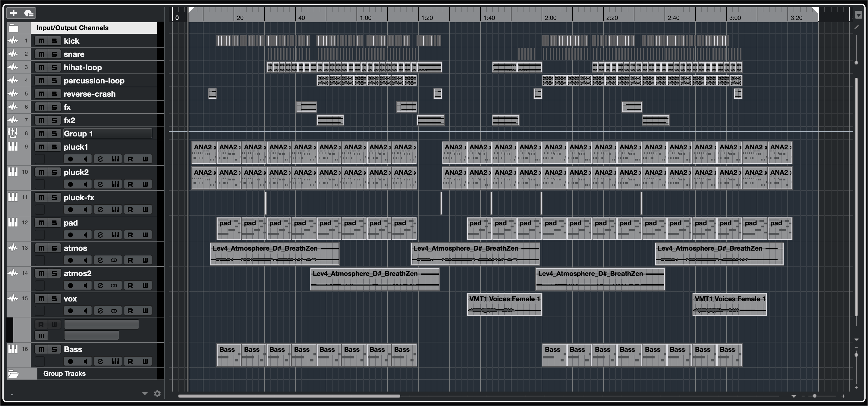Select first Bass MIDI part
The image size is (868, 406).
point(228,355)
